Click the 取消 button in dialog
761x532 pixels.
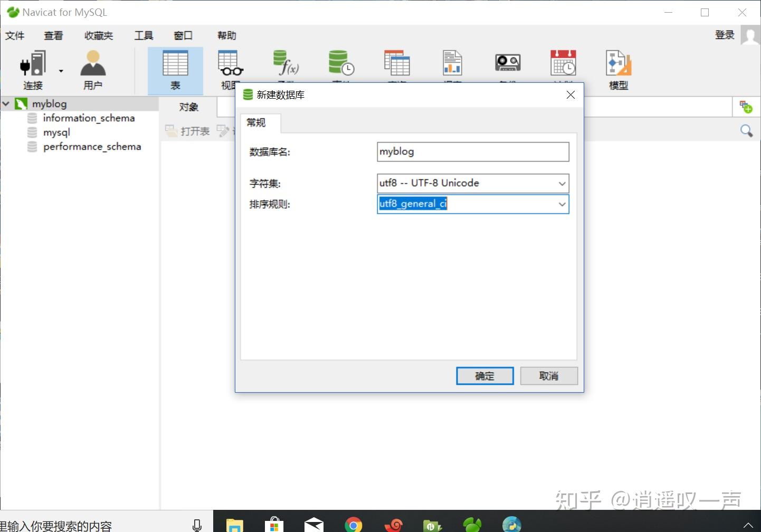548,376
